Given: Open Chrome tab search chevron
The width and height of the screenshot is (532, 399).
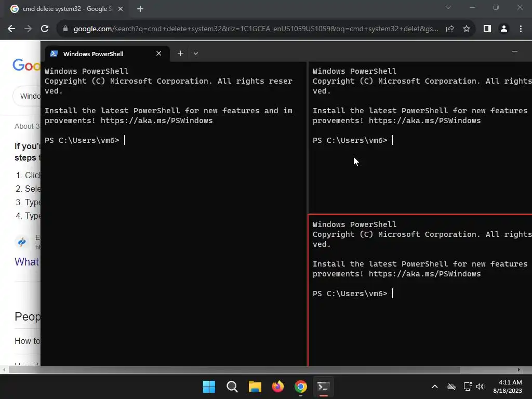Looking at the screenshot, I should [448, 7].
